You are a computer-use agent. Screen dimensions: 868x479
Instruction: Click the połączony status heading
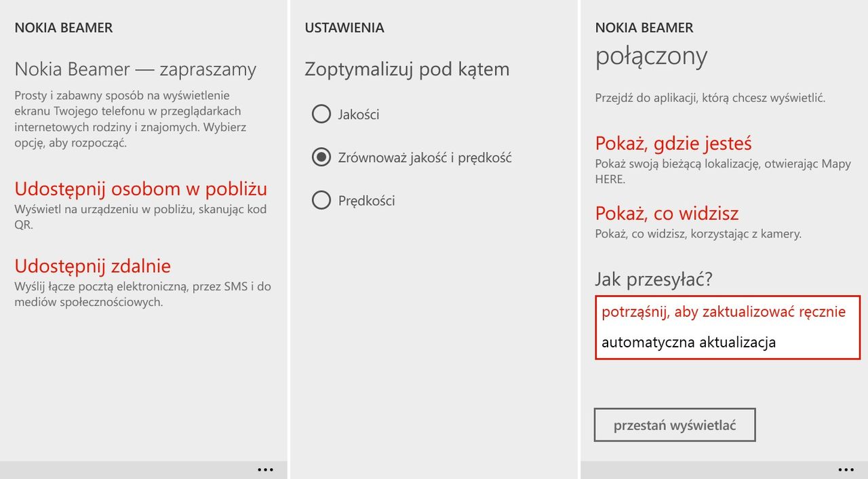tap(651, 56)
